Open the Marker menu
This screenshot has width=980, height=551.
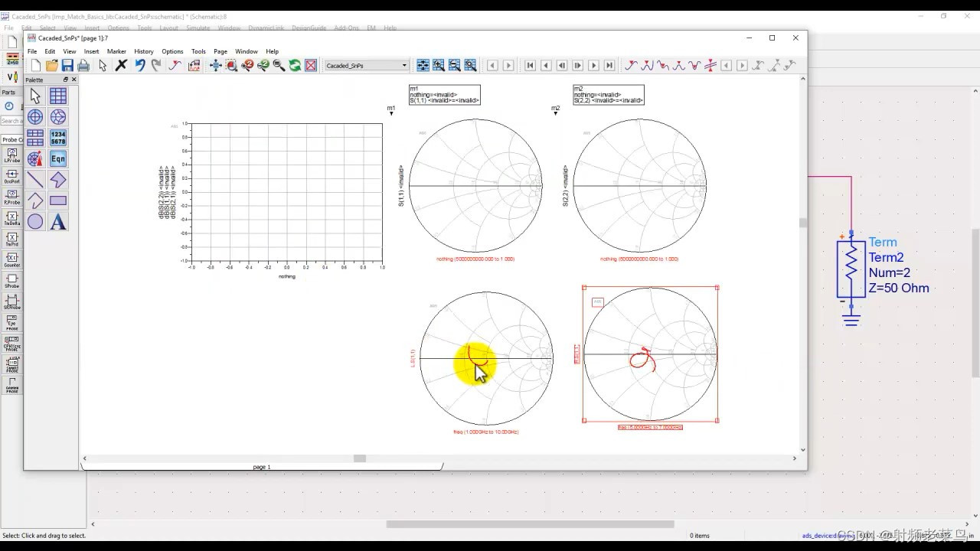point(116,51)
